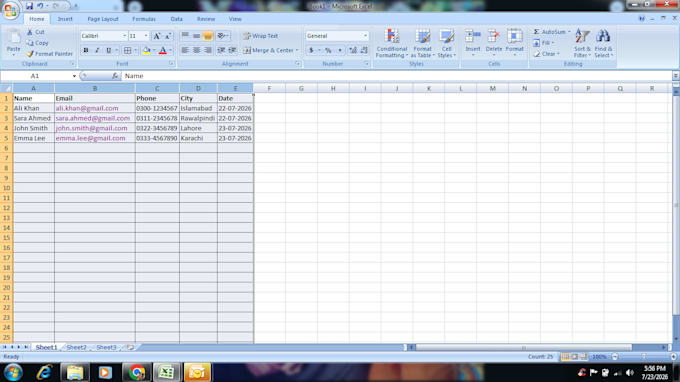Open the Office Button menu
This screenshot has width=680, height=382.
[x=10, y=10]
